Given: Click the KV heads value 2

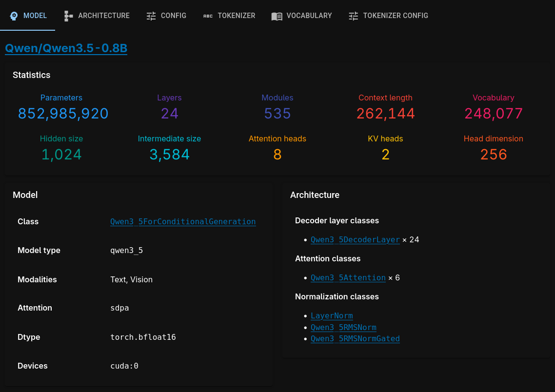Looking at the screenshot, I should [385, 155].
